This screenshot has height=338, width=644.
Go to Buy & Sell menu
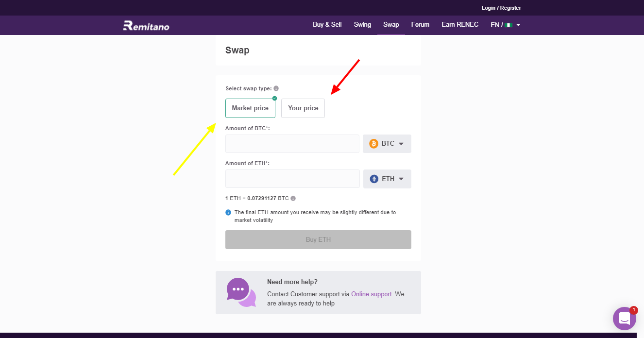coord(327,24)
